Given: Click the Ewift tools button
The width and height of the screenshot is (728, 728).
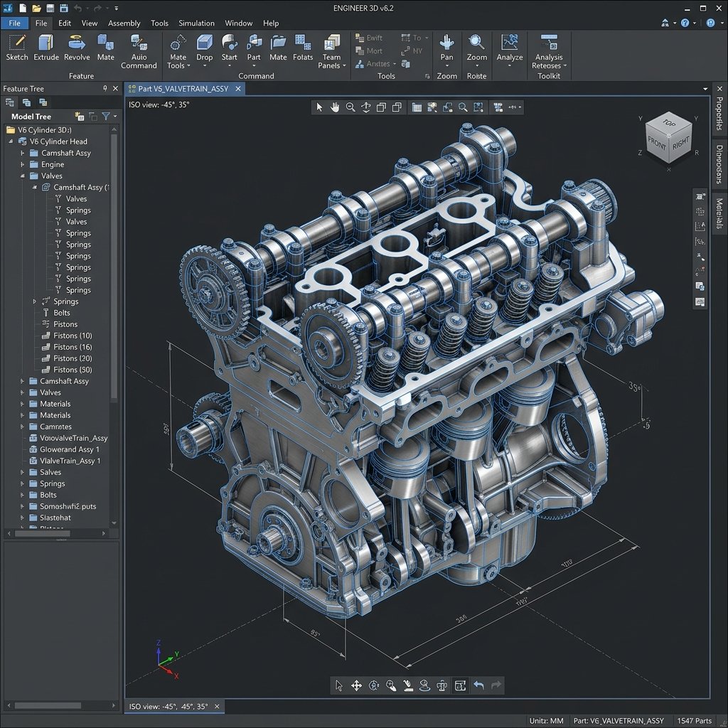Looking at the screenshot, I should pyautogui.click(x=369, y=38).
